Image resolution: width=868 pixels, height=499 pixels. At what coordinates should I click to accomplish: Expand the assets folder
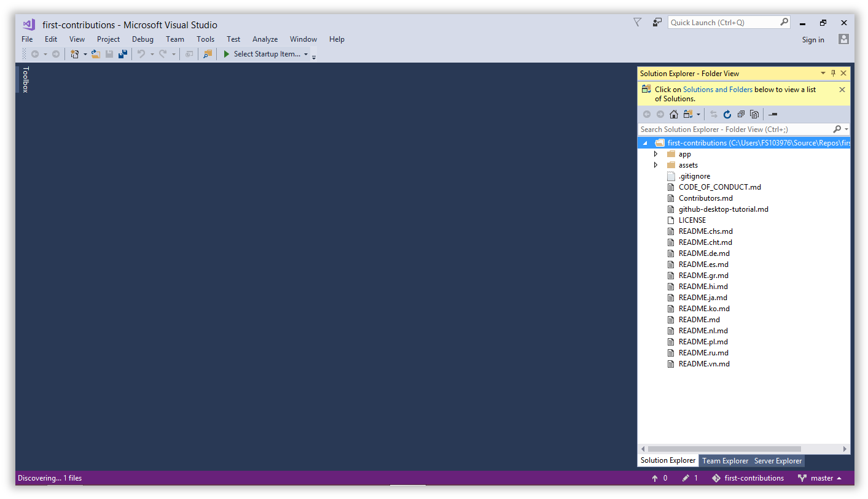click(655, 165)
